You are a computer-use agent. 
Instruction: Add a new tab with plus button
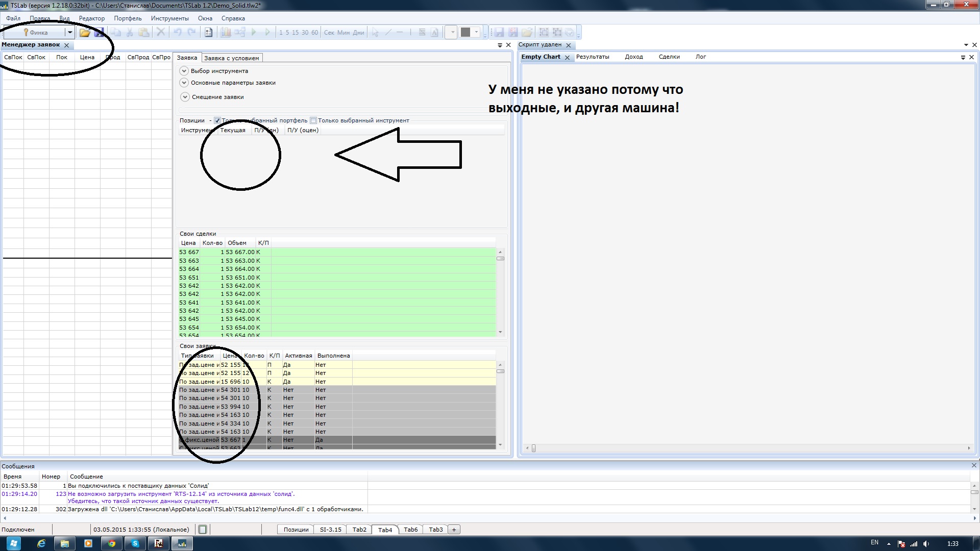click(454, 530)
